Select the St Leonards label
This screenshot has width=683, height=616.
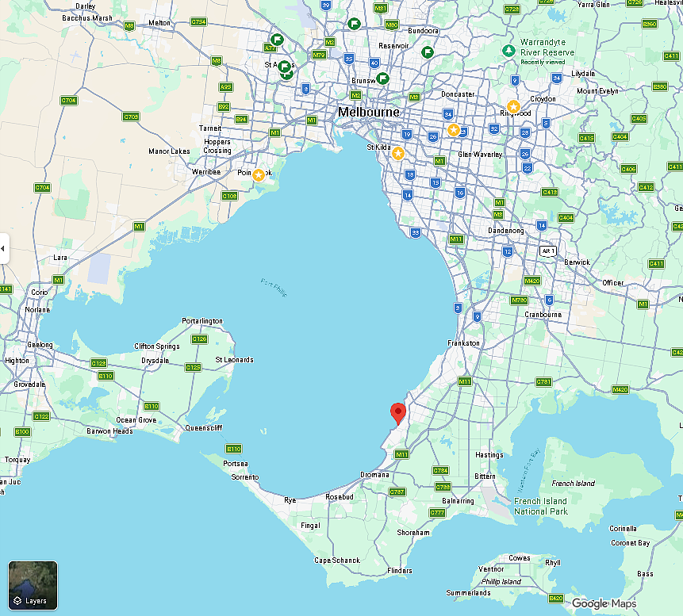(234, 360)
